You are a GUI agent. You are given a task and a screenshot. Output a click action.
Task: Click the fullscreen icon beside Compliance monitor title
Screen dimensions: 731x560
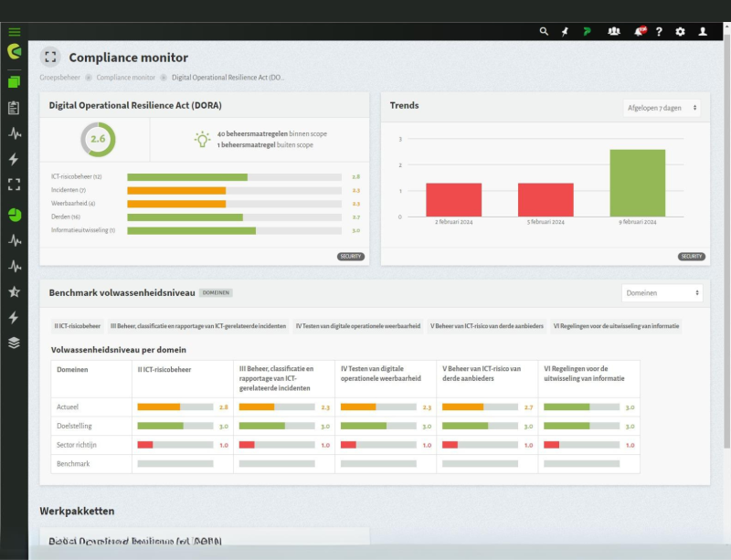click(50, 58)
